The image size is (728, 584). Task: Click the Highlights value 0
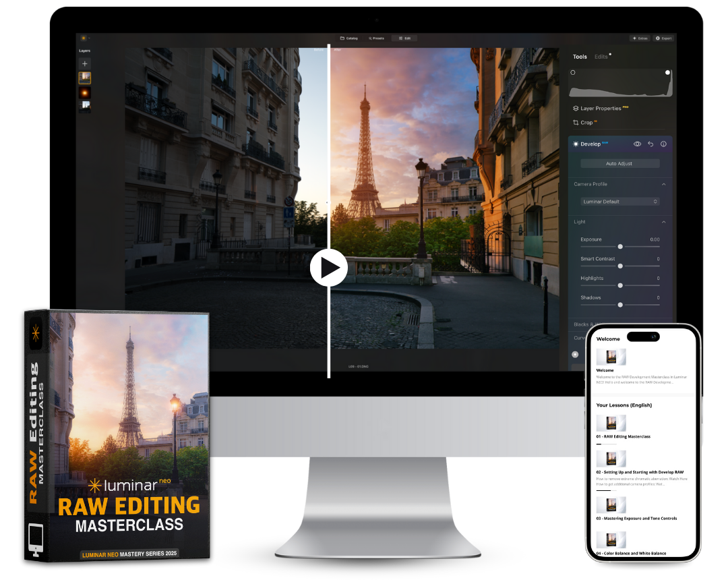(659, 279)
